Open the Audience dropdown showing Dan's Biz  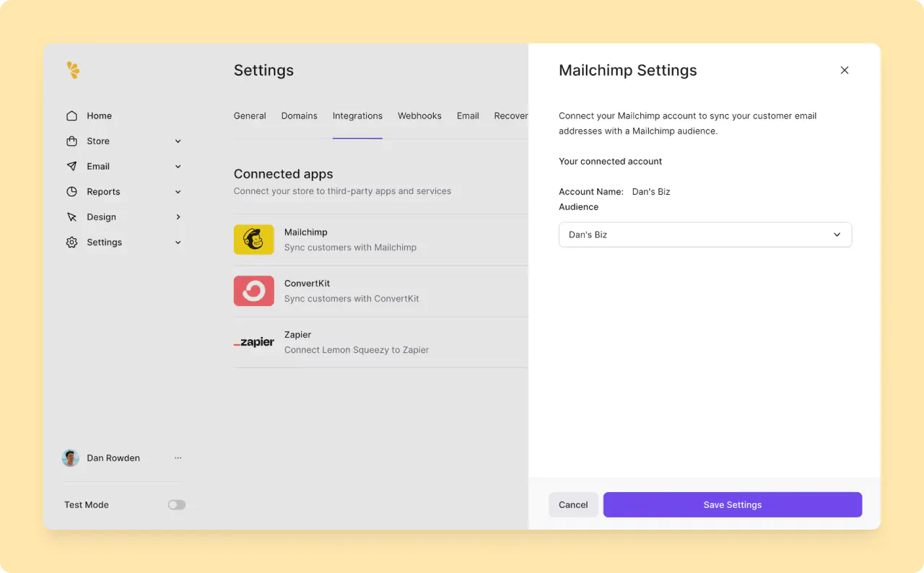click(x=705, y=235)
